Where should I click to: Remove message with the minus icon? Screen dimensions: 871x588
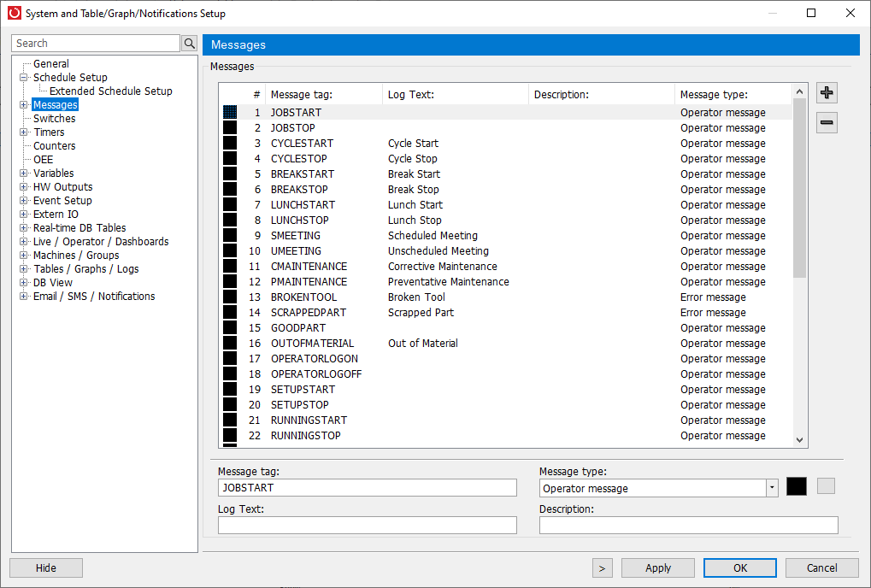[x=827, y=123]
